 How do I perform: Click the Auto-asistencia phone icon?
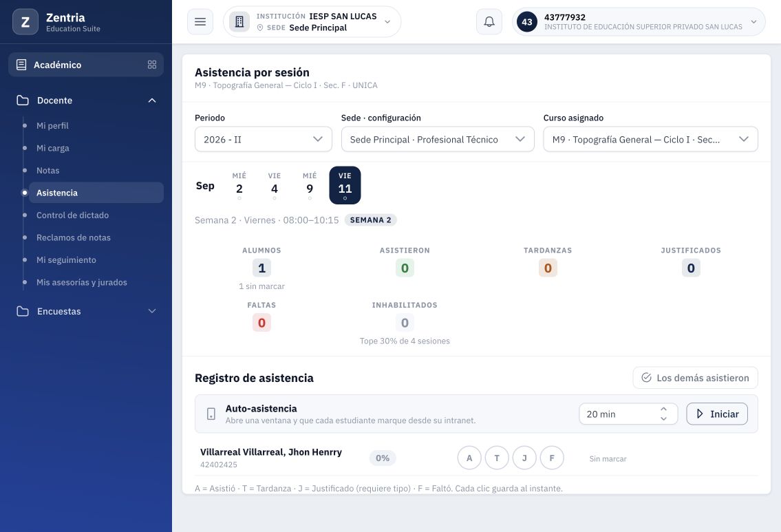pyautogui.click(x=211, y=414)
